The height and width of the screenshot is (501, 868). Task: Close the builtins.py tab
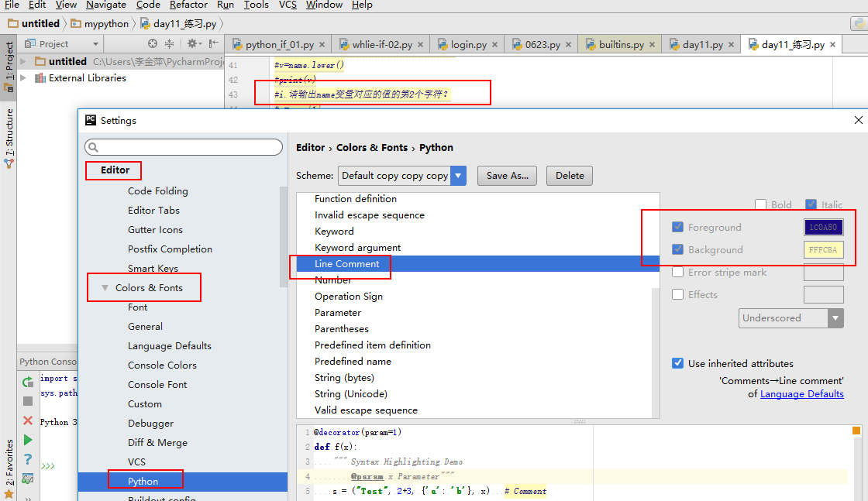coord(652,45)
